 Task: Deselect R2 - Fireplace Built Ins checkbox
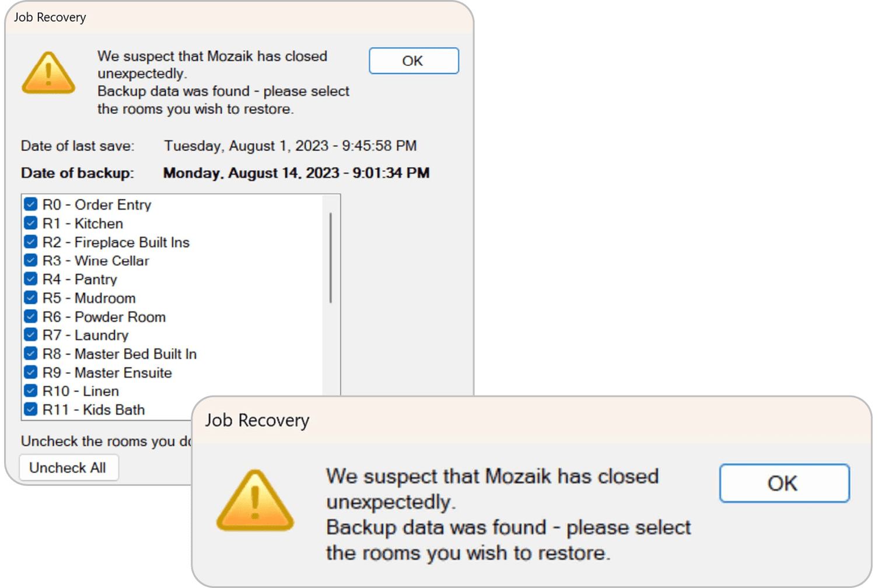tap(31, 242)
